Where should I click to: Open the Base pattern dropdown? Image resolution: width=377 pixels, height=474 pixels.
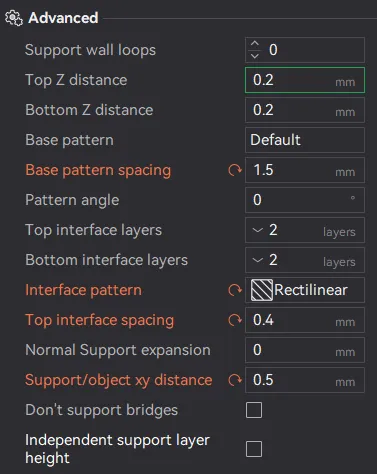pos(305,140)
